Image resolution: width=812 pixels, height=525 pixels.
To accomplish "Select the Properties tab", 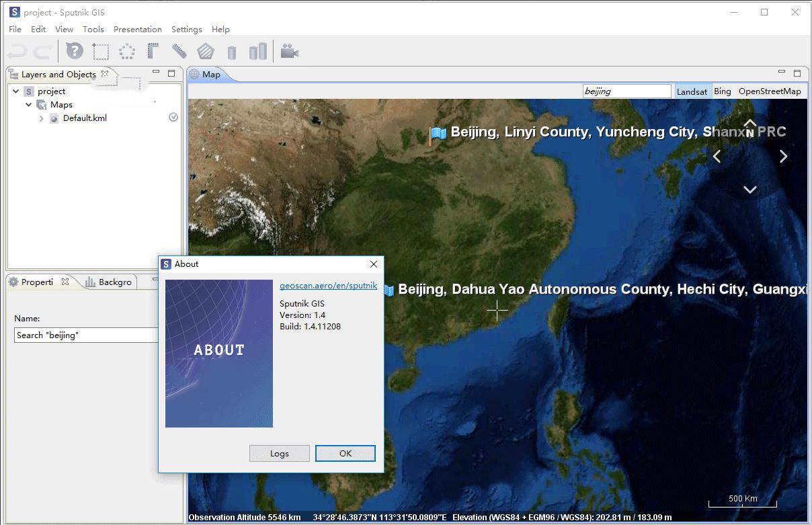I will (37, 282).
